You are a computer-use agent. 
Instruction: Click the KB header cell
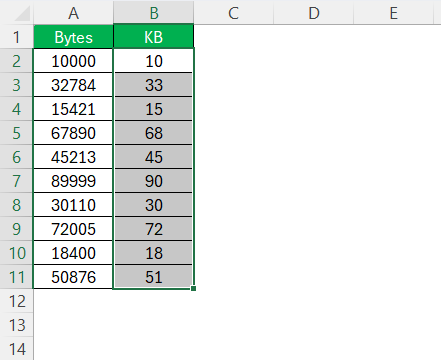coord(154,37)
